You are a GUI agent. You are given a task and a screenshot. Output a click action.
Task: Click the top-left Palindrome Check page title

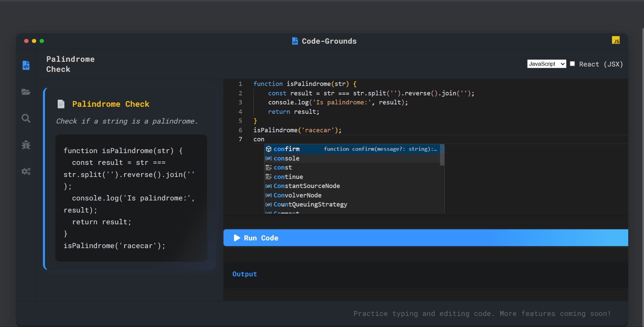click(70, 64)
